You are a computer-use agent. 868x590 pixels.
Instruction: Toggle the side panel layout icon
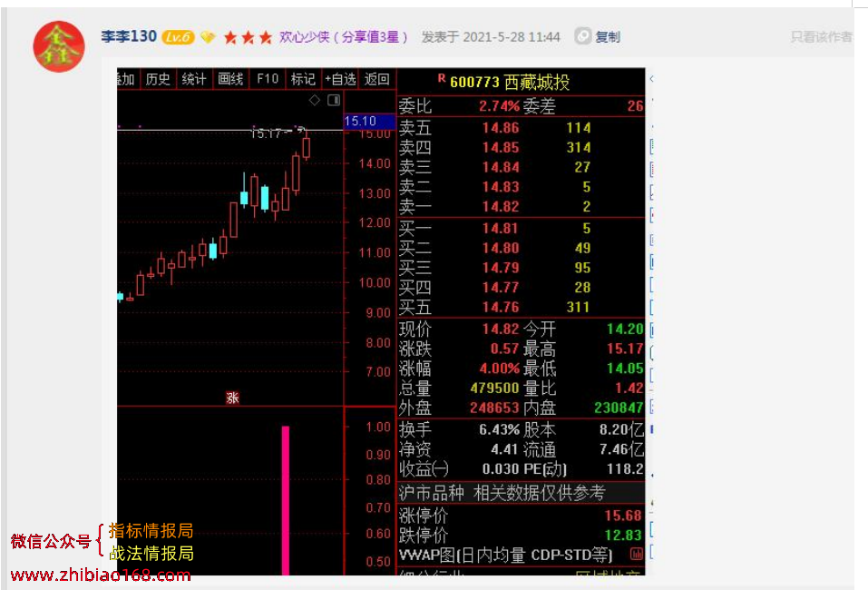[x=334, y=100]
